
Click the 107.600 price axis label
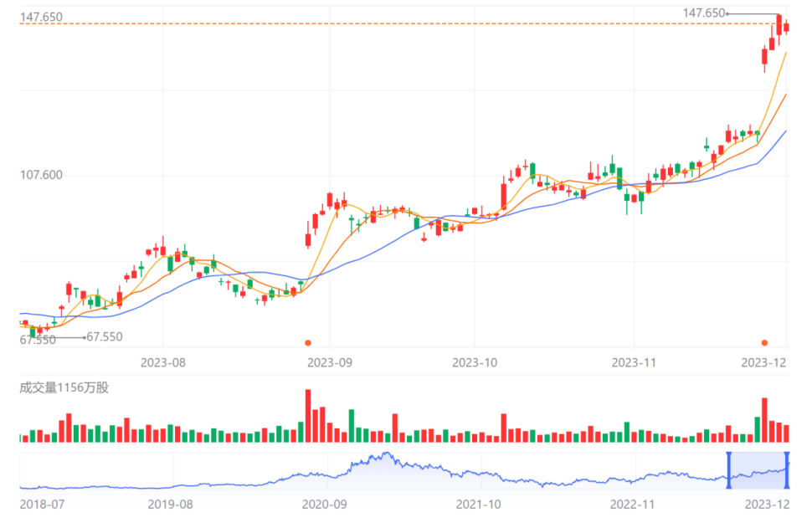pyautogui.click(x=41, y=175)
